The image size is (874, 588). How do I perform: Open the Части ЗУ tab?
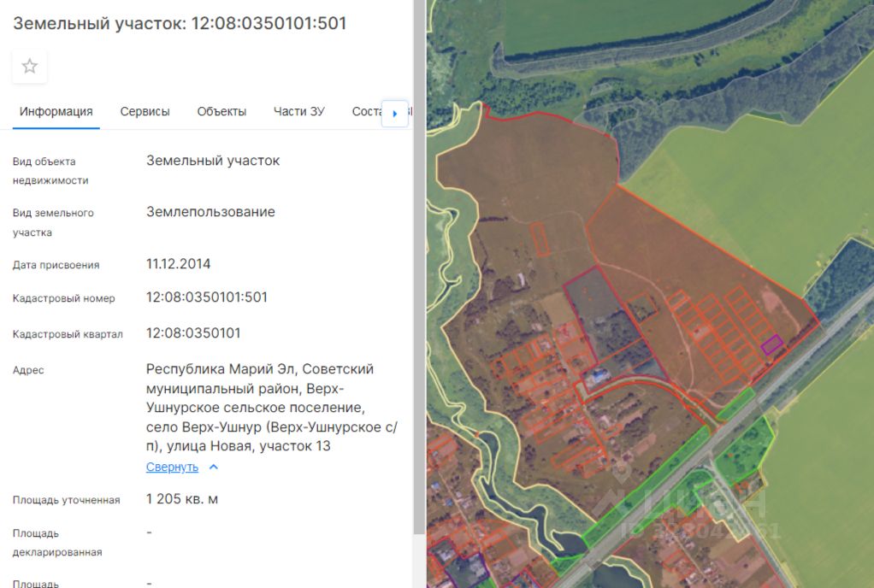[x=298, y=111]
